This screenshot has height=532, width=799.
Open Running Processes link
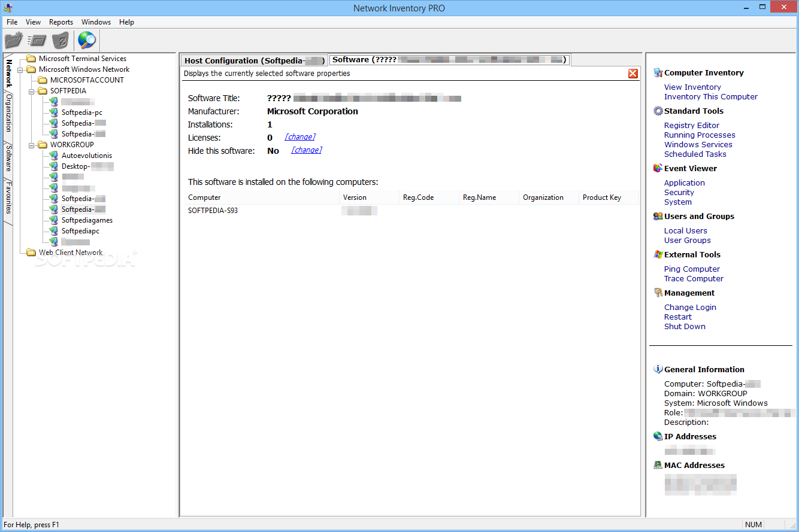tap(700, 135)
